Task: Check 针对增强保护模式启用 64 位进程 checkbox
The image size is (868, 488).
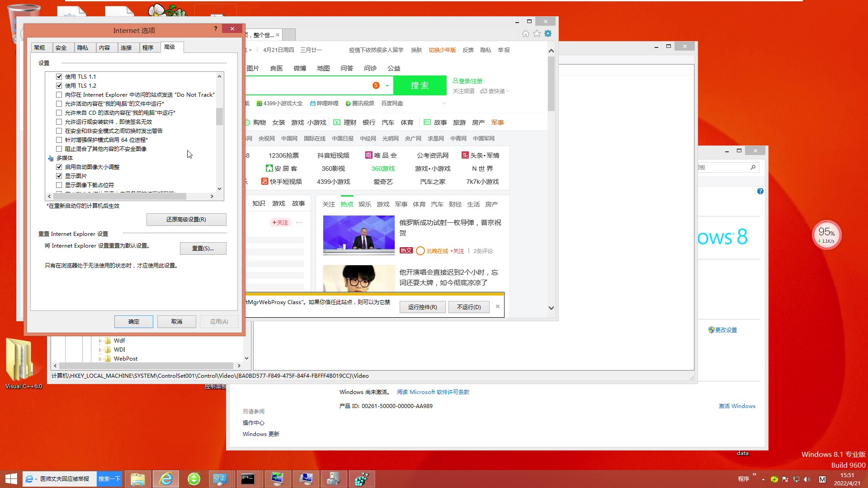Action: tap(59, 140)
